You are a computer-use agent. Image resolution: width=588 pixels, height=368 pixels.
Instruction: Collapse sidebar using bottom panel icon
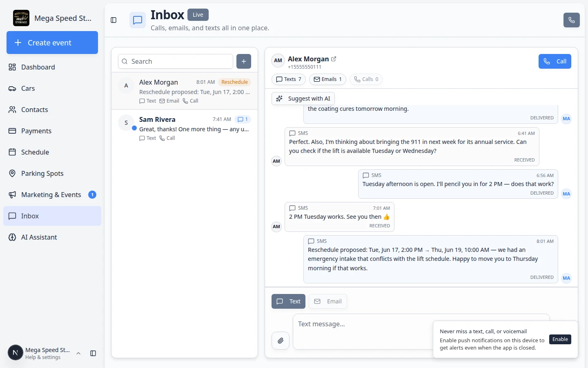[x=93, y=353]
